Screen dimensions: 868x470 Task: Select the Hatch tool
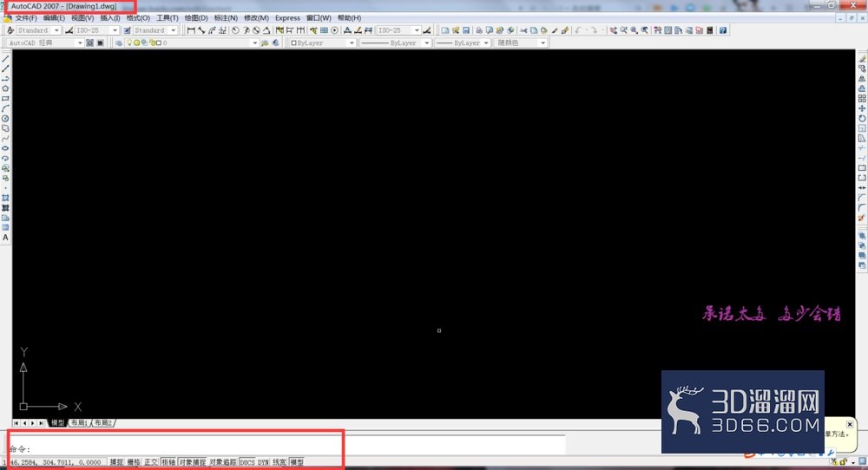tap(5, 198)
